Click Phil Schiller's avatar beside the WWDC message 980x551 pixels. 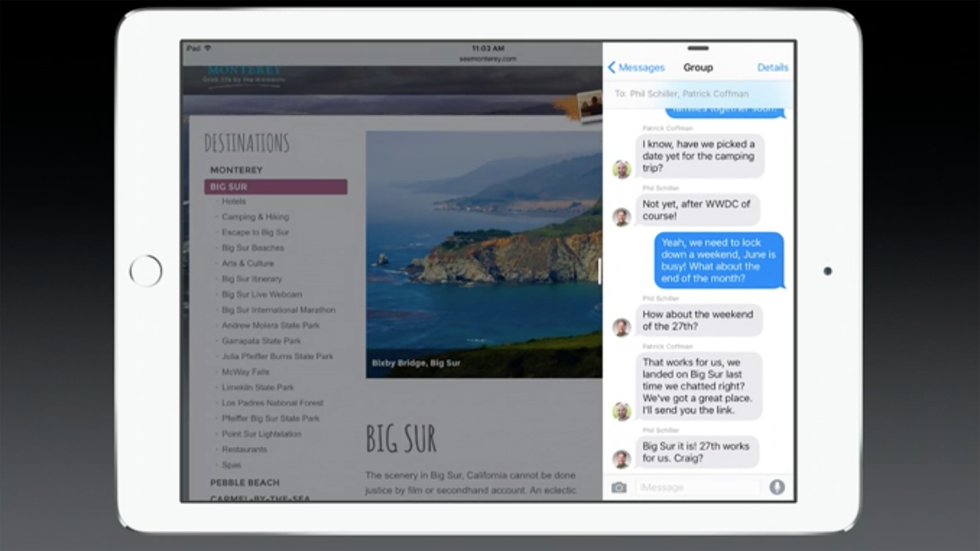pos(621,217)
